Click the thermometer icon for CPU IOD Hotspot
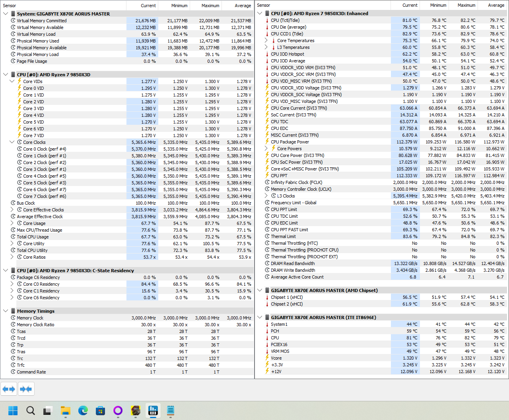This screenshot has height=420, width=509. 267,54
